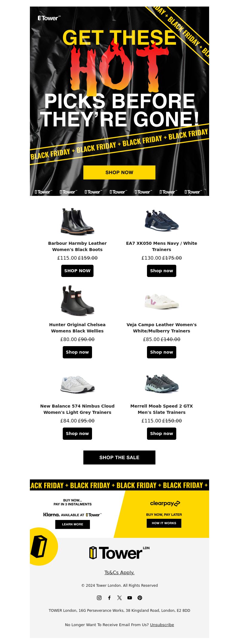This screenshot has height=644, width=239.
Task: Open the Merrell Moab Speed 2 image
Action: click(162, 383)
